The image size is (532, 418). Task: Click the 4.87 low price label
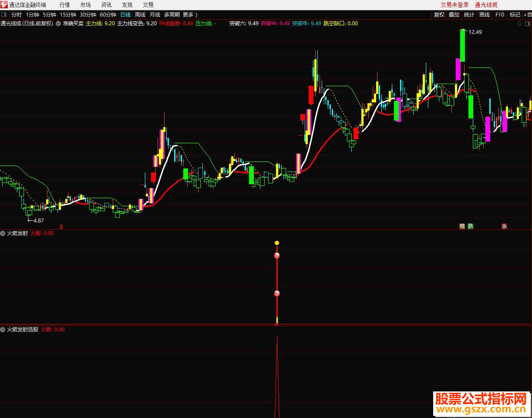[x=38, y=220]
